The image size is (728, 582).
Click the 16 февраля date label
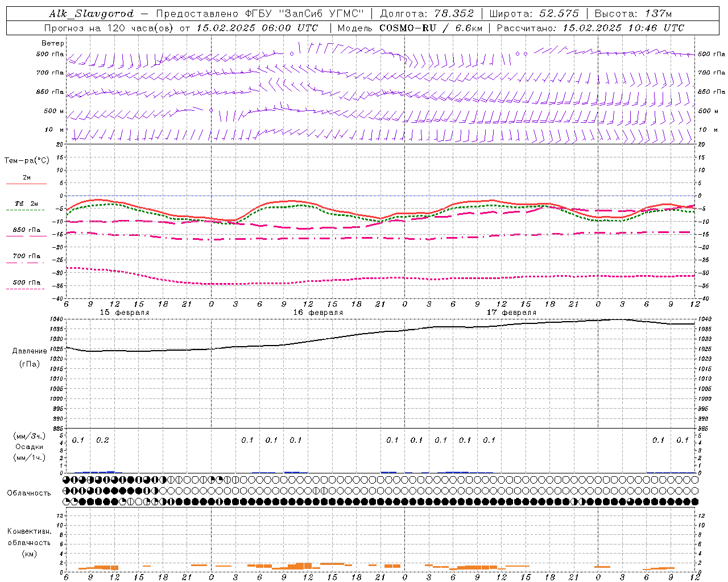[318, 313]
